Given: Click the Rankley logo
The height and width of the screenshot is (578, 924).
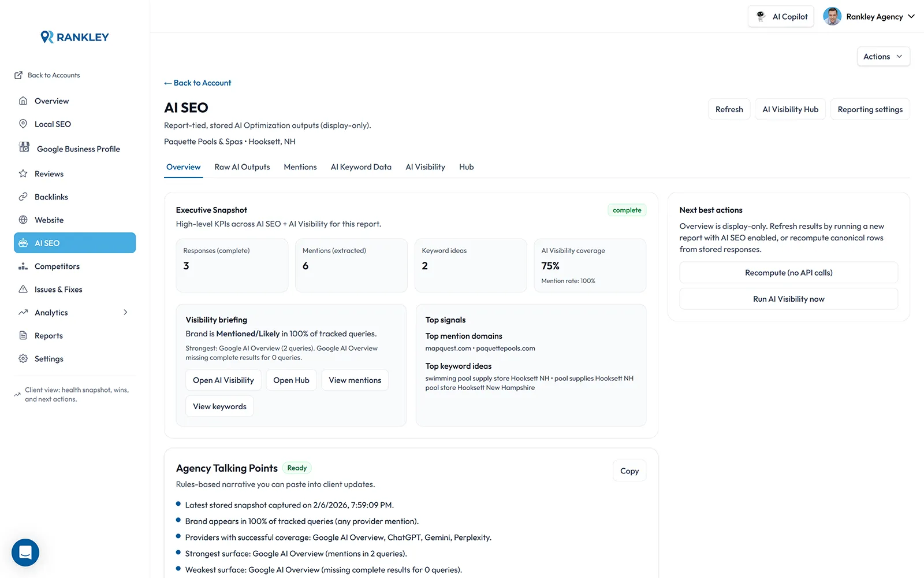Looking at the screenshot, I should 74,36.
